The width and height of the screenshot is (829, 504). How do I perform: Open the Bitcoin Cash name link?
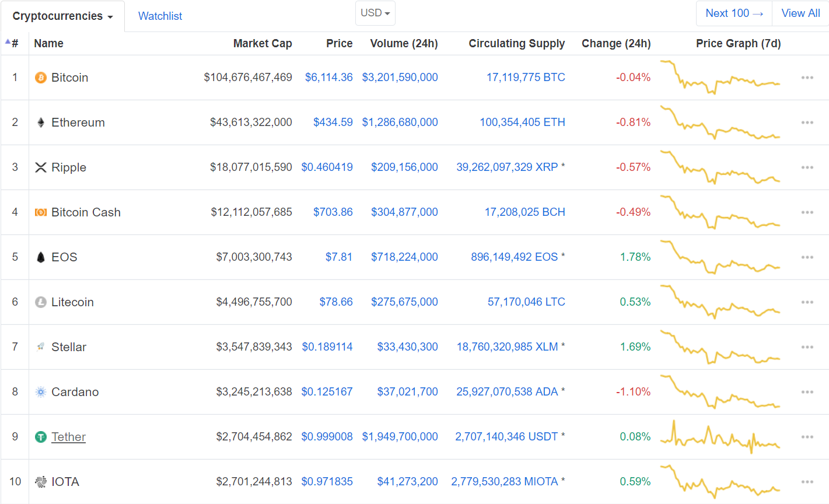[86, 212]
